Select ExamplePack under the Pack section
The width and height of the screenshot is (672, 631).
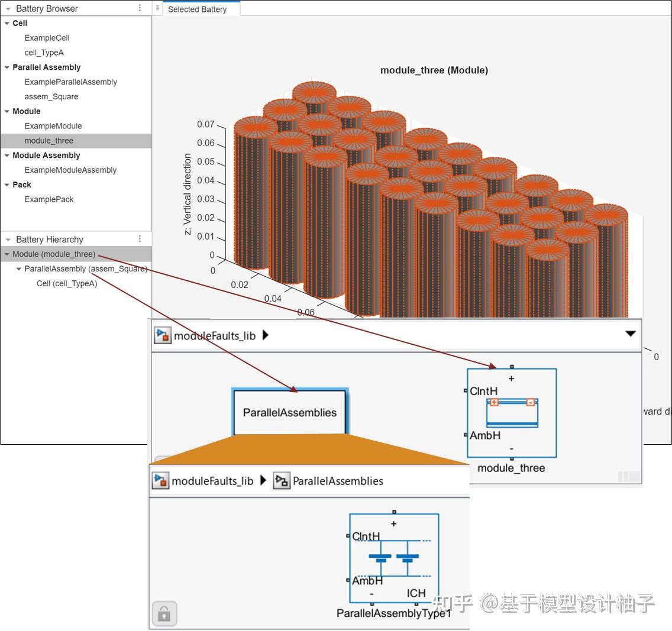pyautogui.click(x=49, y=199)
